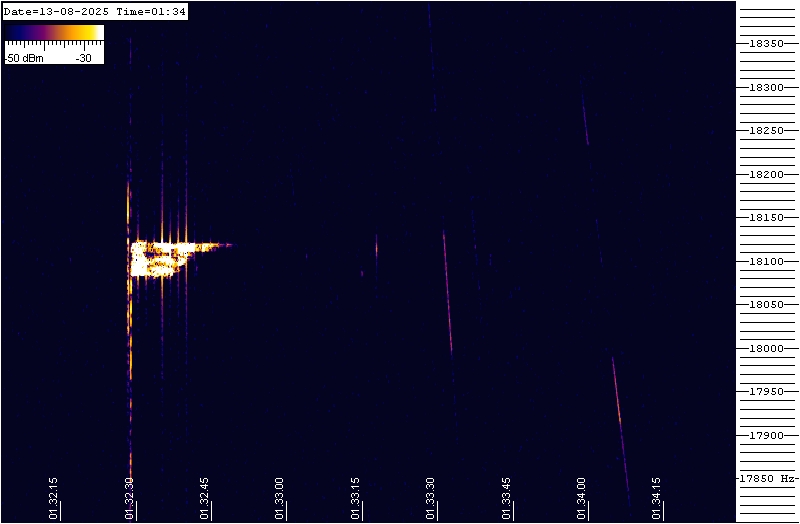Inspect the diagonal trace after 01.33.30
This screenshot has width=800, height=524.
coord(447,293)
